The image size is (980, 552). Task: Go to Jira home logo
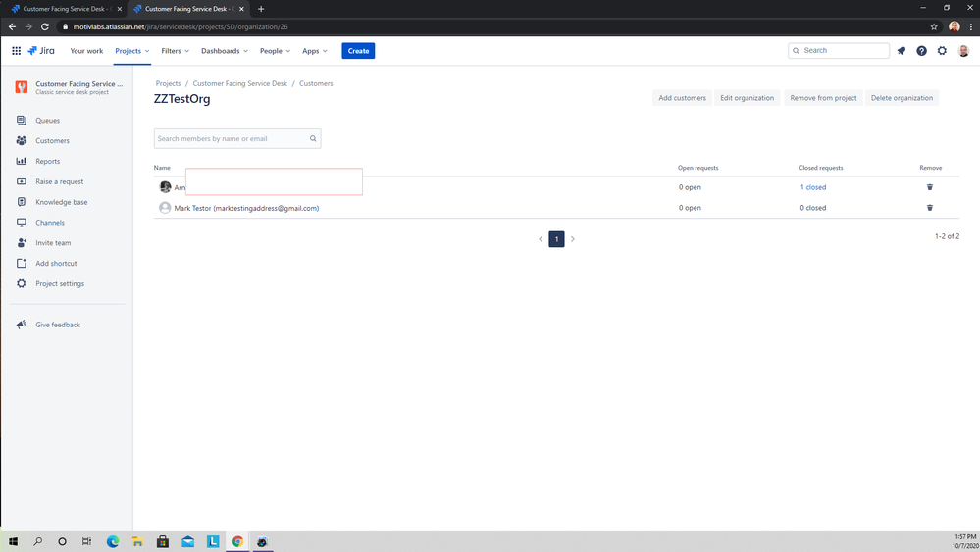(41, 51)
